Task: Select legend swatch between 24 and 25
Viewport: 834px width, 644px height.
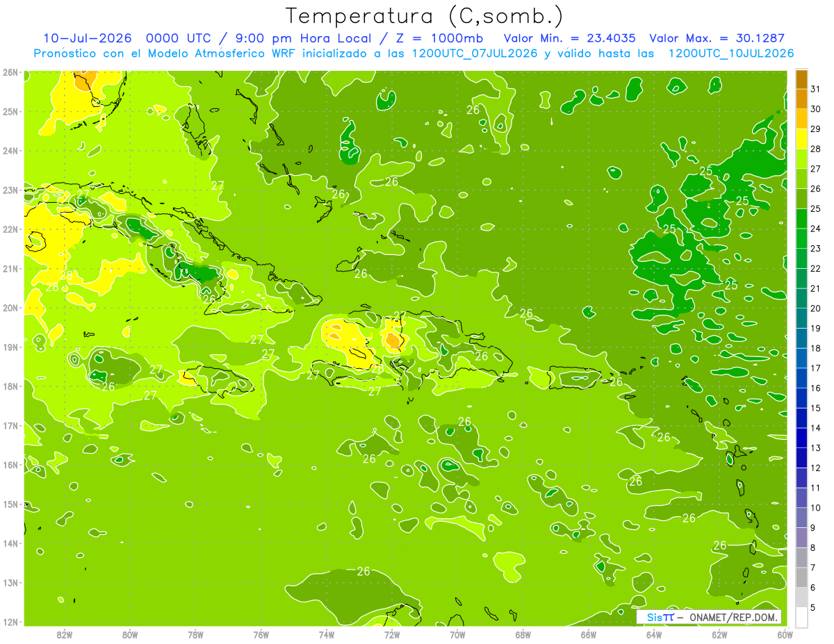Action: (x=802, y=218)
